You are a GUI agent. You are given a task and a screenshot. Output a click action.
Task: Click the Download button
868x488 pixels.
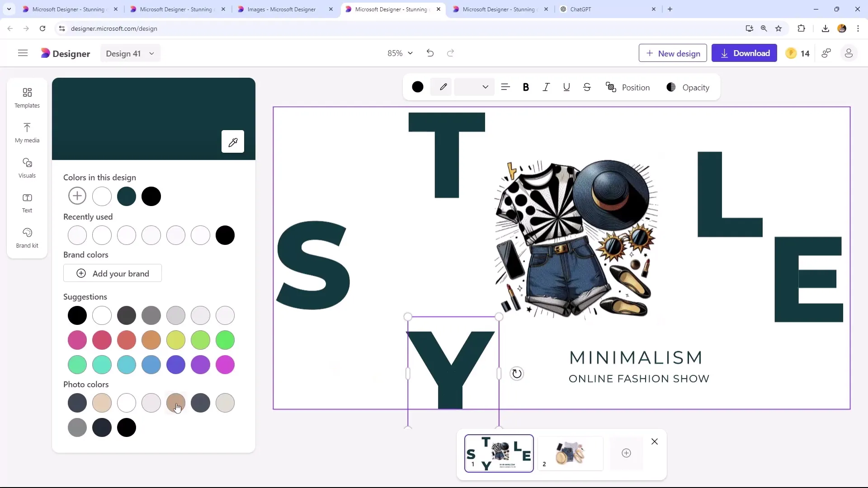(744, 53)
